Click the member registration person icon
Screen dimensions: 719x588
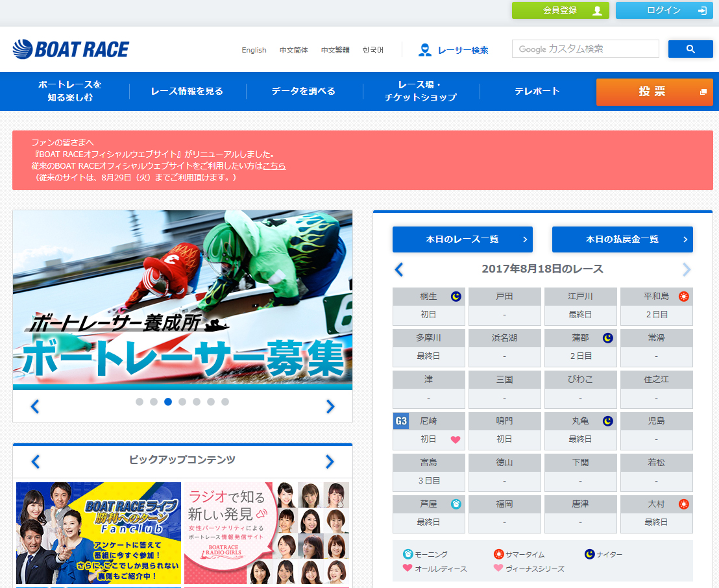tap(597, 10)
